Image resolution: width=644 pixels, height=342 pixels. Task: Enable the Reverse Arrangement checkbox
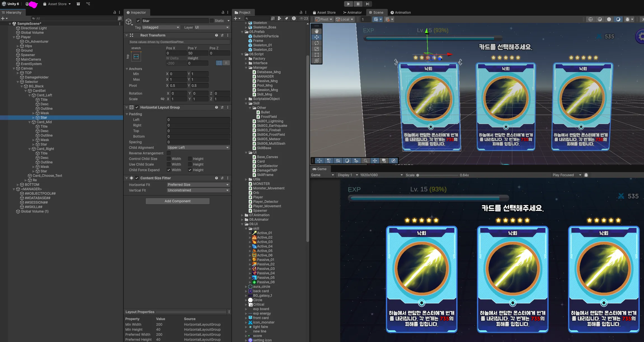[x=169, y=153]
